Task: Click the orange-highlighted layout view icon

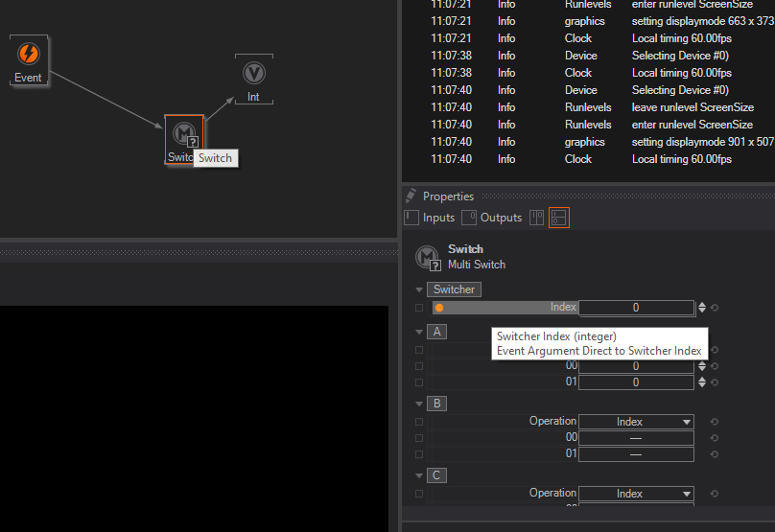Action: [x=558, y=218]
